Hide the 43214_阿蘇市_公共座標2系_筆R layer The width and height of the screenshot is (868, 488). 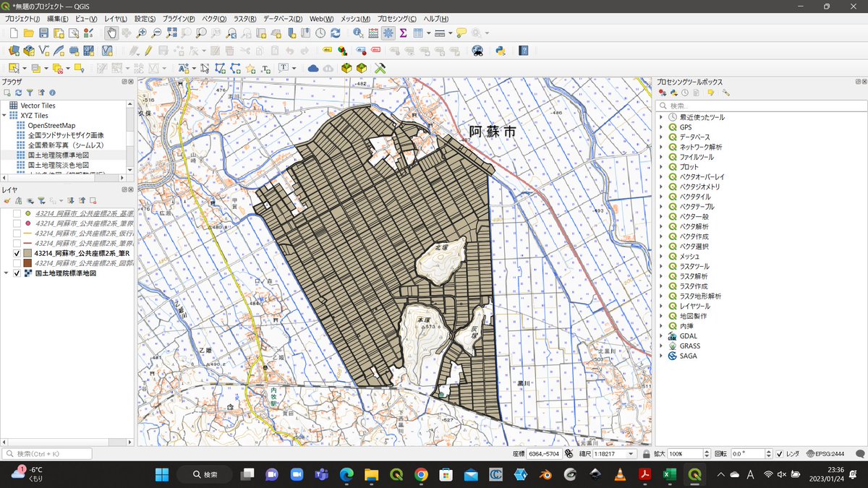tap(17, 254)
